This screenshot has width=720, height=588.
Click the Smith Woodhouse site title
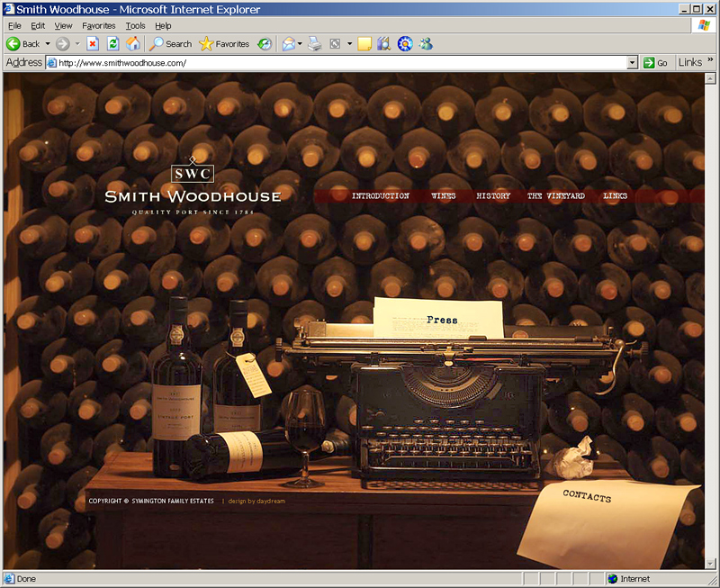point(193,196)
